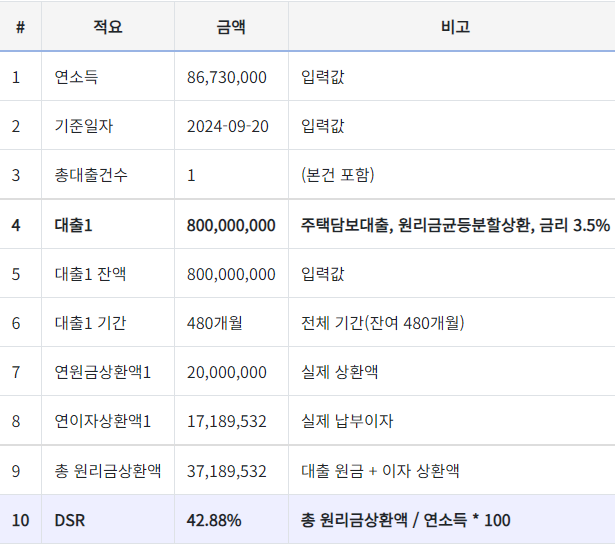Image resolution: width=615 pixels, height=545 pixels.
Task: Click the '총 원리금상환액 / 연소득 * 100' formula
Action: tap(406, 520)
